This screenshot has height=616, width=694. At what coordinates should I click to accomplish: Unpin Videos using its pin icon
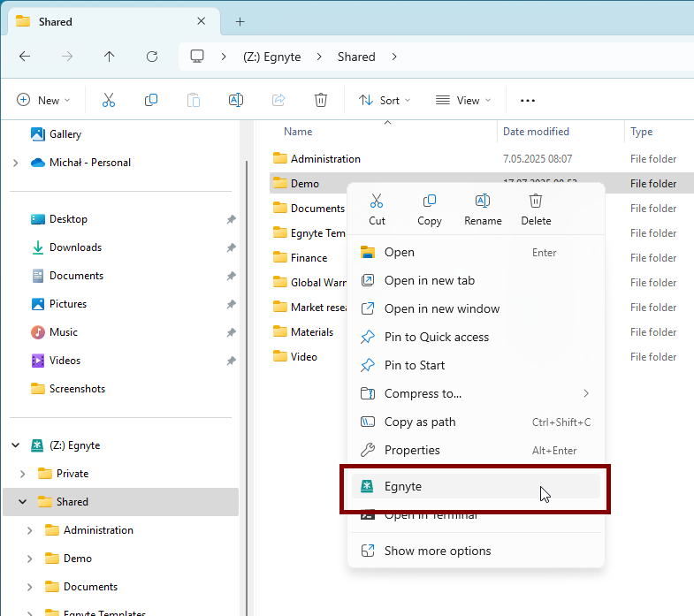[x=231, y=361]
